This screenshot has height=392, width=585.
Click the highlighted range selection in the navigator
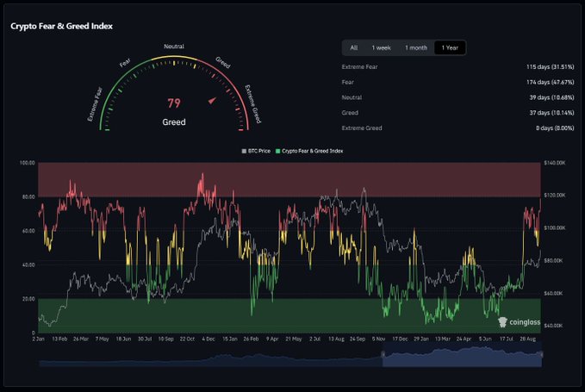point(462,354)
